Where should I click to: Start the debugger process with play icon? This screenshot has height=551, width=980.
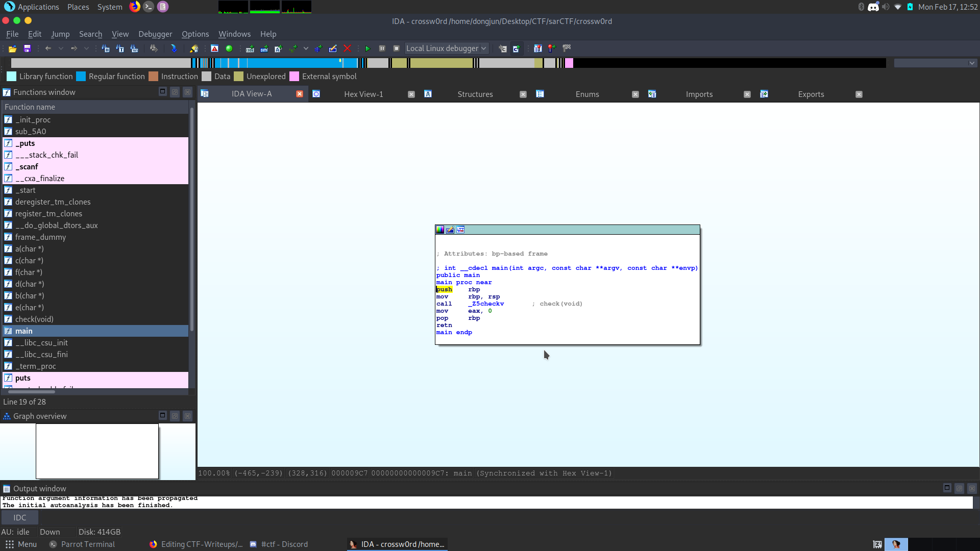[367, 48]
